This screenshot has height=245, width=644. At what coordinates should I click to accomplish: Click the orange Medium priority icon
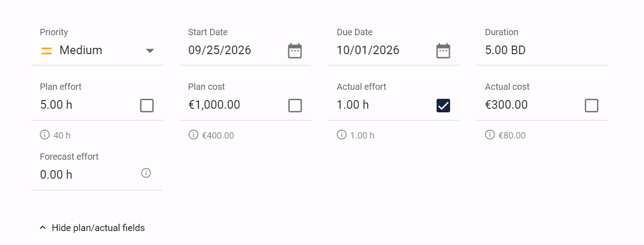point(47,51)
